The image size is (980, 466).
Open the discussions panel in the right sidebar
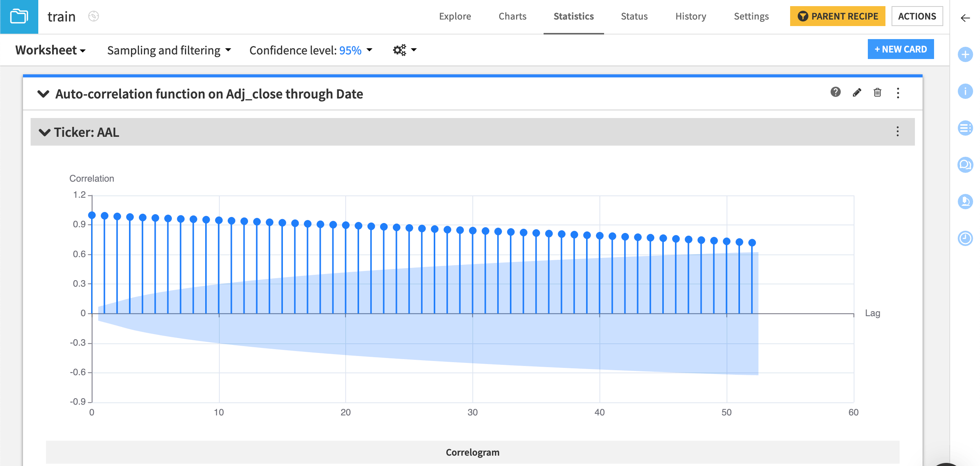[x=965, y=164]
